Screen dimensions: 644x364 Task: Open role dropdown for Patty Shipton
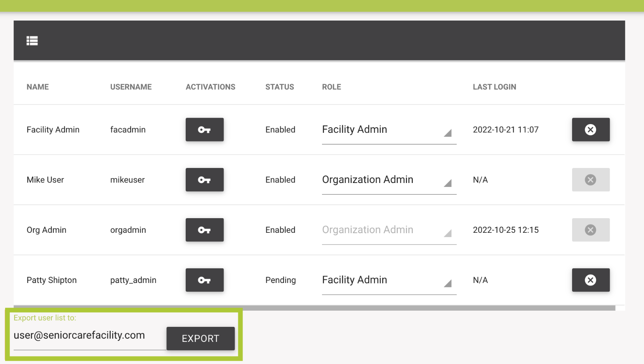coord(389,281)
